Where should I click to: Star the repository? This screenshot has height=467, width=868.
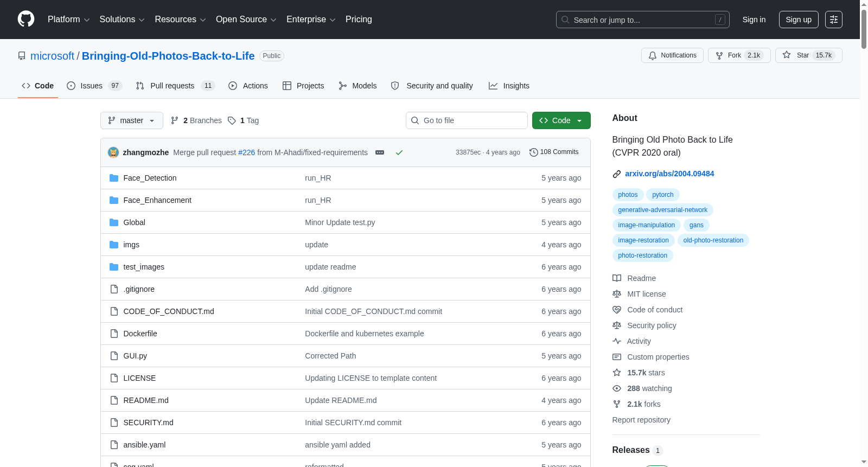click(808, 55)
